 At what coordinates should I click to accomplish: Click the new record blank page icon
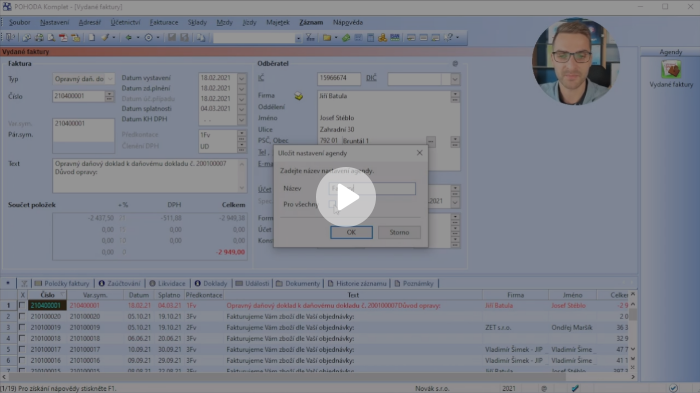[x=92, y=38]
